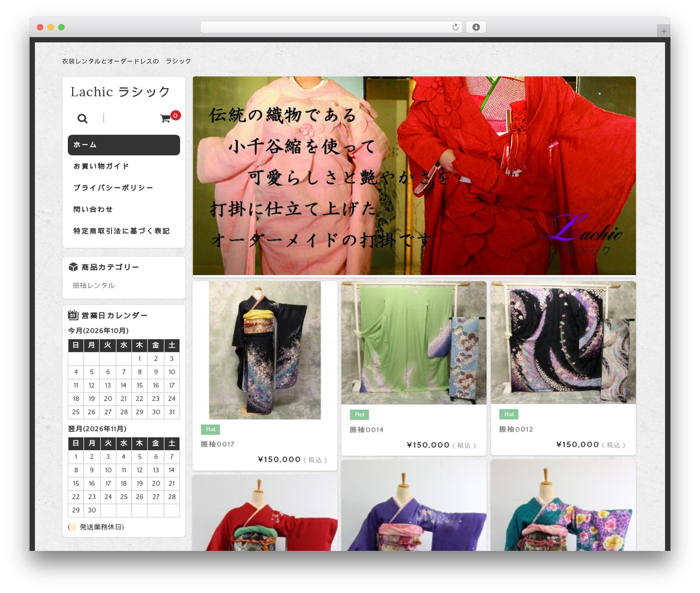Open 特定商取引法に基づく表記 menu item

tap(121, 231)
